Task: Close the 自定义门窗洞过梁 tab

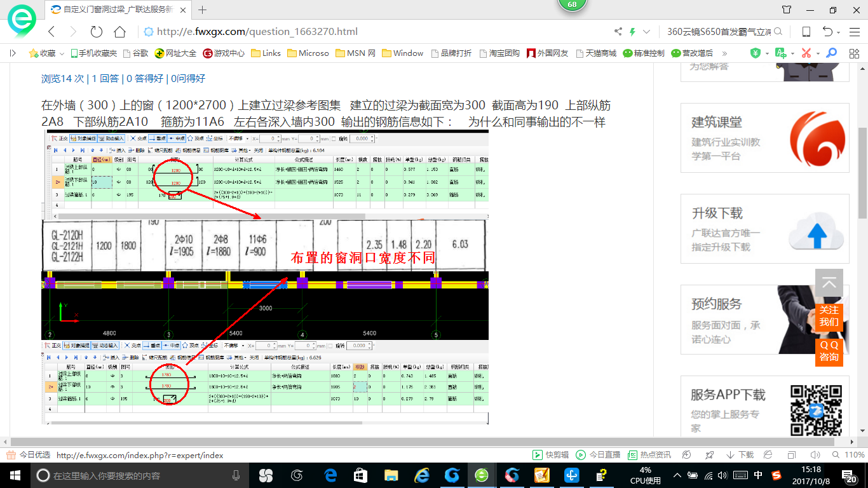Action: (x=184, y=10)
